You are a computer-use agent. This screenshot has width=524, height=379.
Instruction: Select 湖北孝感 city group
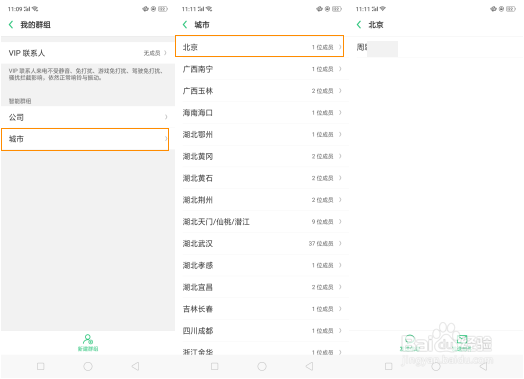coord(262,265)
